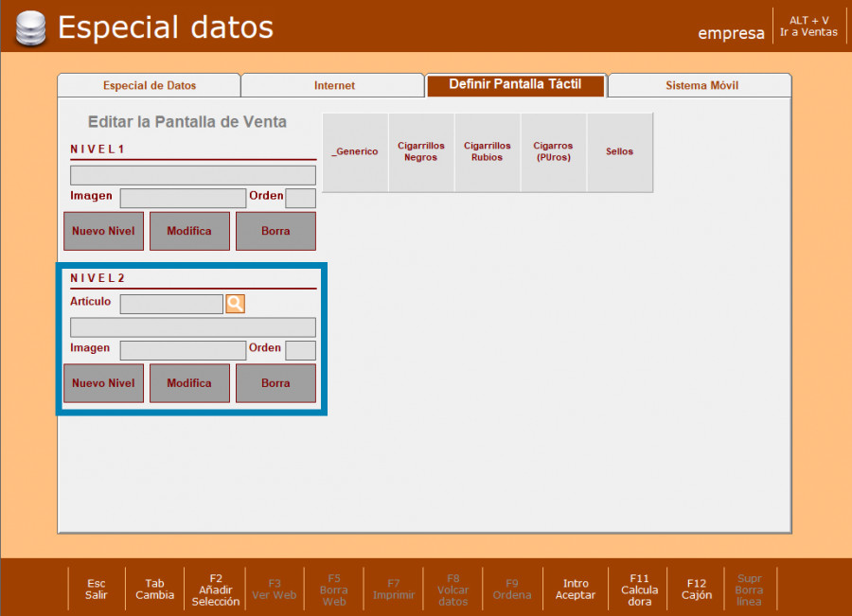Click the database icon beside Especial datos
This screenshot has width=852, height=616.
click(31, 28)
